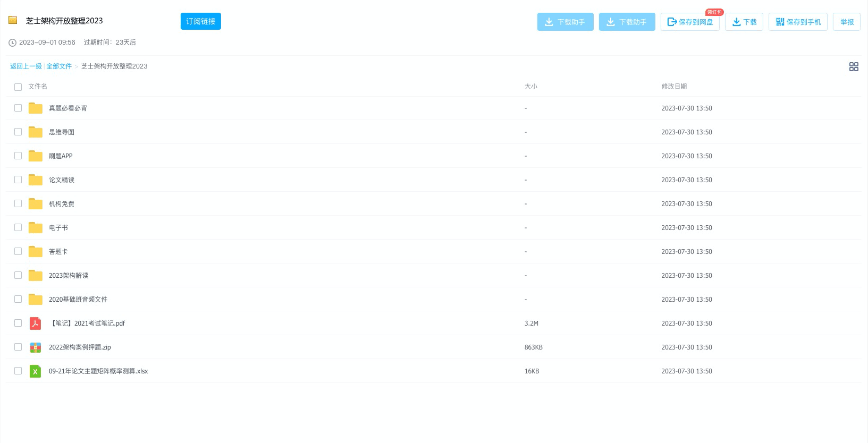Viewport: 868px width, 443px height.
Task: Check the box for 思维导图
Action: pos(18,132)
